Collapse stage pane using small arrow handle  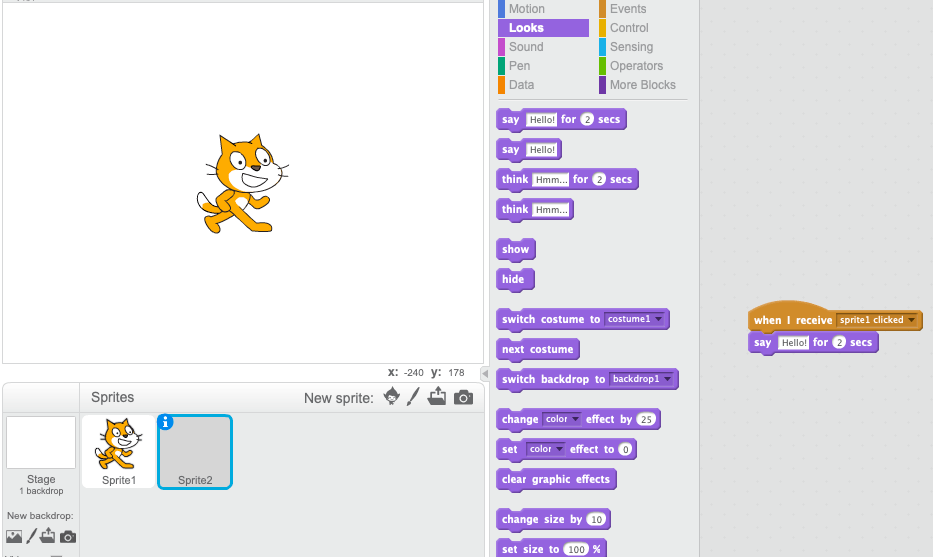[x=485, y=374]
